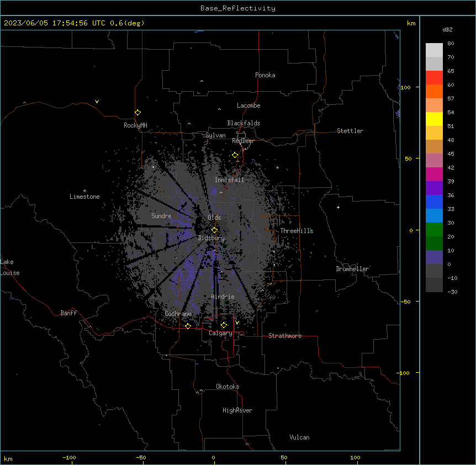Click the -50 tick on right axis
The image size is (476, 465).
(405, 302)
